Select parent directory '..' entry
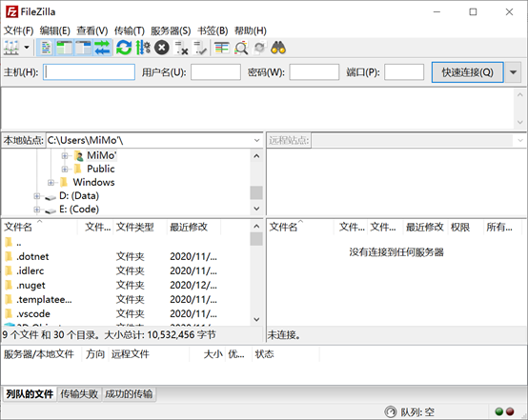This screenshot has height=420, width=528. pyautogui.click(x=126, y=242)
